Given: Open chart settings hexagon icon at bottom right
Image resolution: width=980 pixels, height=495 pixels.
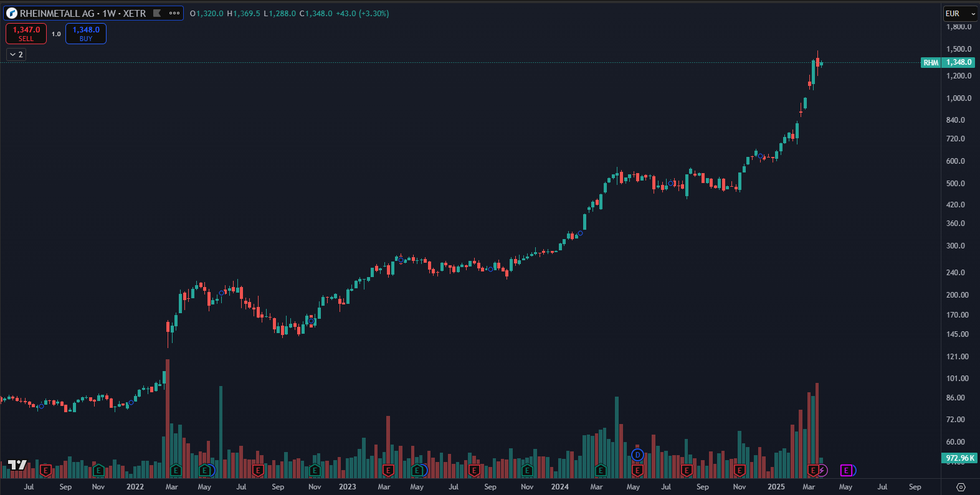Looking at the screenshot, I should [x=961, y=487].
